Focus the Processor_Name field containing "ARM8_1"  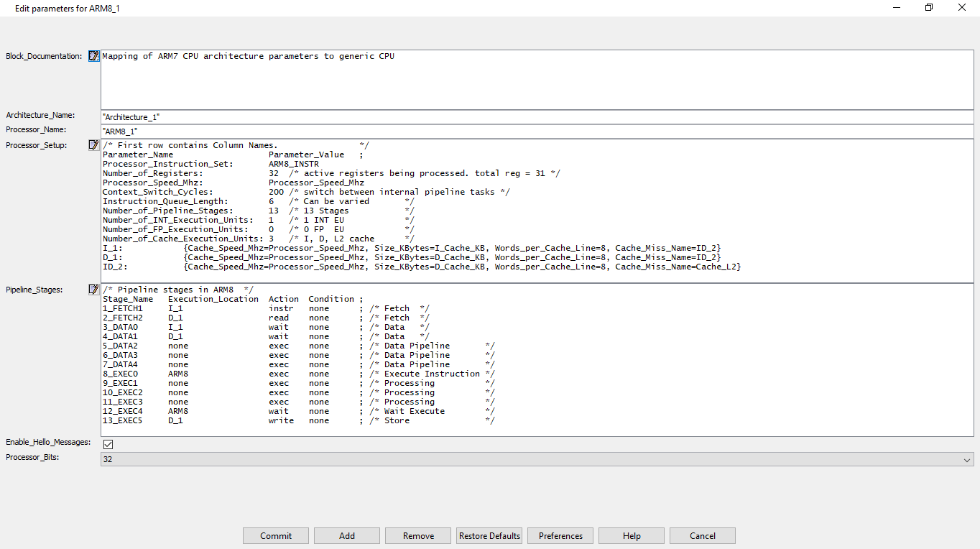[536, 132]
